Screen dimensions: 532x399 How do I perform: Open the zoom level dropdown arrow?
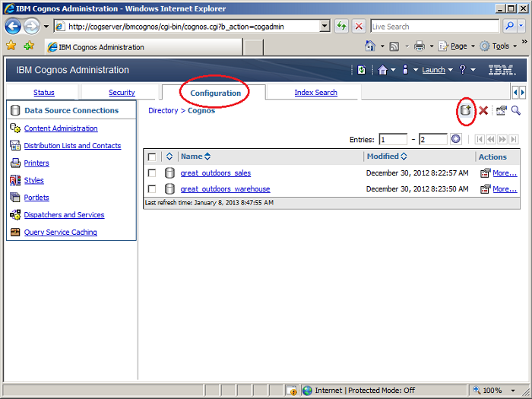tap(513, 391)
